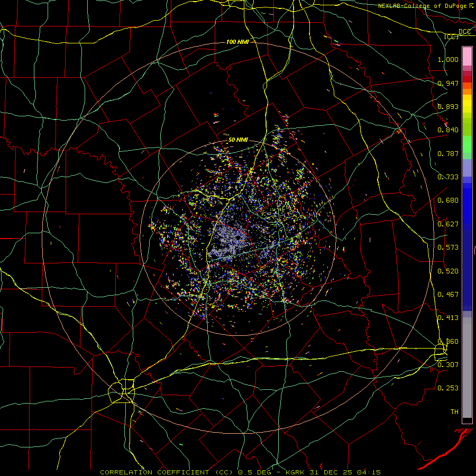Click the 1.000 value on the color scale
The width and height of the screenshot is (476, 476).
coord(448,59)
